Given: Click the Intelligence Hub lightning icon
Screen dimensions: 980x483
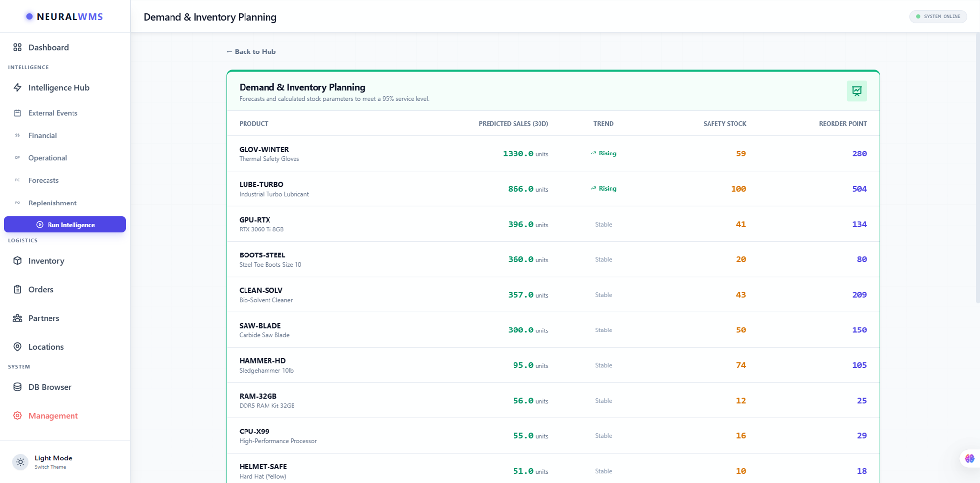Looking at the screenshot, I should 18,87.
